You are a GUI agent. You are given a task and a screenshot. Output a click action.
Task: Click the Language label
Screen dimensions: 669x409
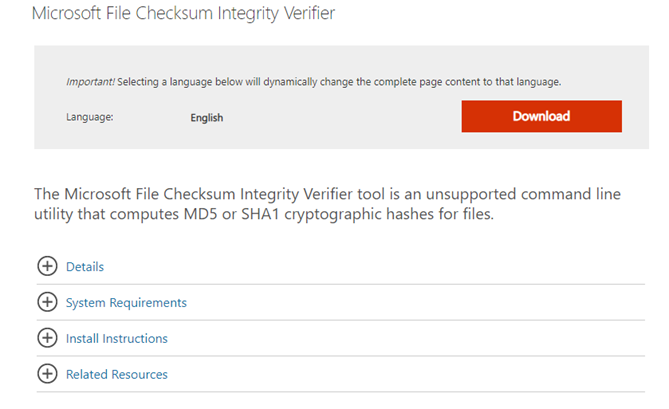pos(90,118)
